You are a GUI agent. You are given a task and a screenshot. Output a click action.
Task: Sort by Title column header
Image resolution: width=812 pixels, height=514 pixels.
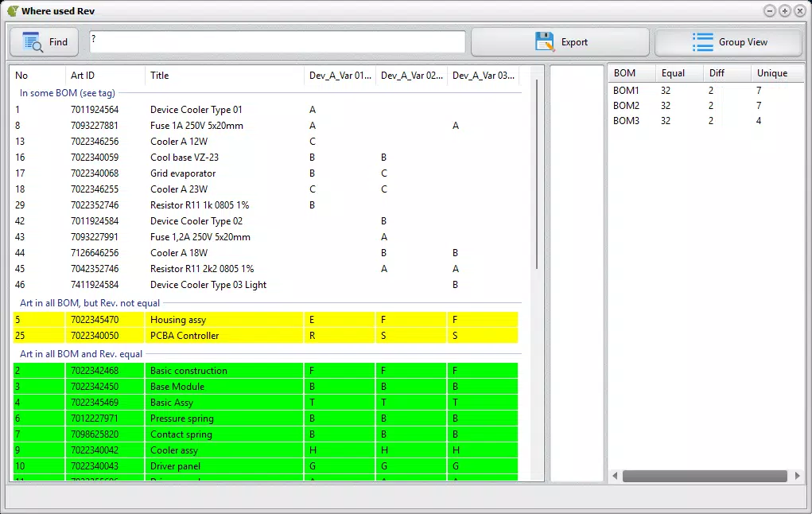tap(224, 75)
